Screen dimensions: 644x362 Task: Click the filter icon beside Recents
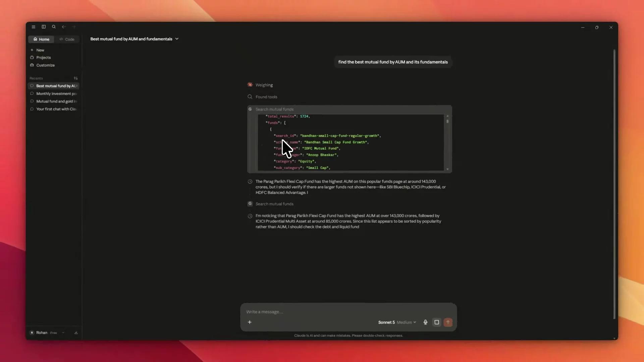point(76,78)
